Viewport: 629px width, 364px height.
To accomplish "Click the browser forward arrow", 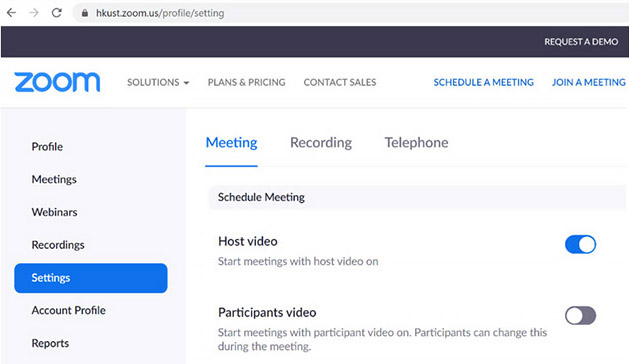I will (34, 13).
